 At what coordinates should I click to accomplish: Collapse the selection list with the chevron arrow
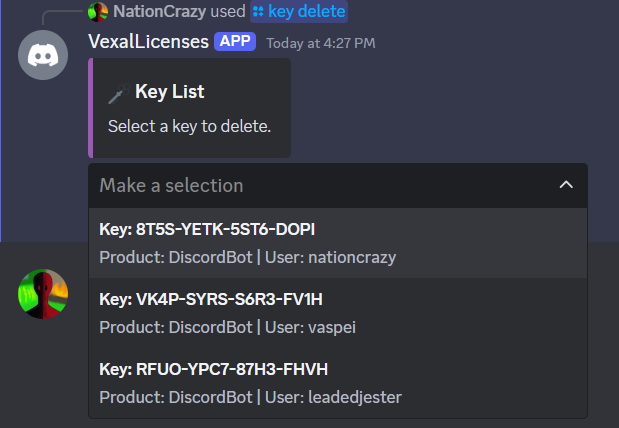click(x=566, y=185)
